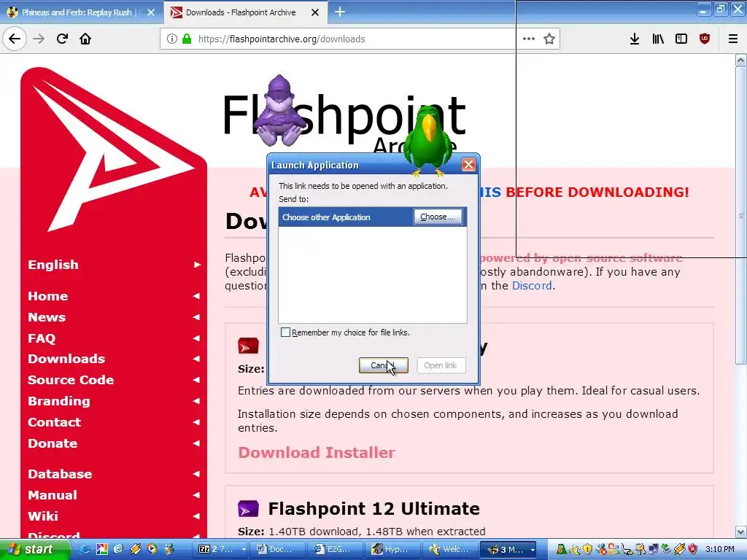Bookmark this page with the star icon
747x560 pixels.
(x=549, y=39)
